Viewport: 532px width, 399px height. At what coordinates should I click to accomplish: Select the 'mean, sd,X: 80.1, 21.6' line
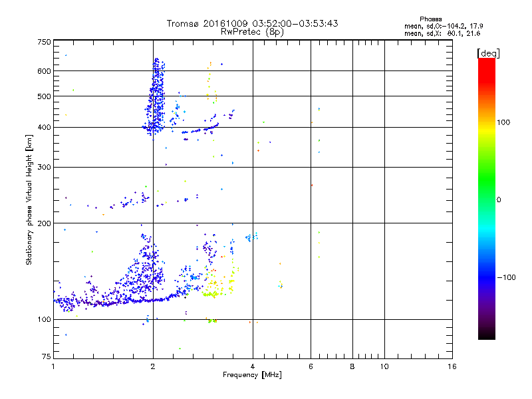click(x=442, y=33)
